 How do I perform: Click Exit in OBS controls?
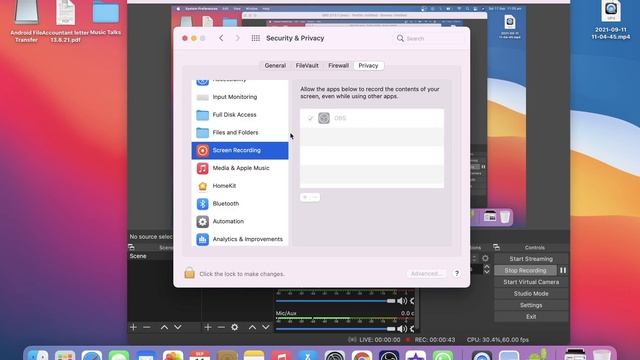(531, 317)
